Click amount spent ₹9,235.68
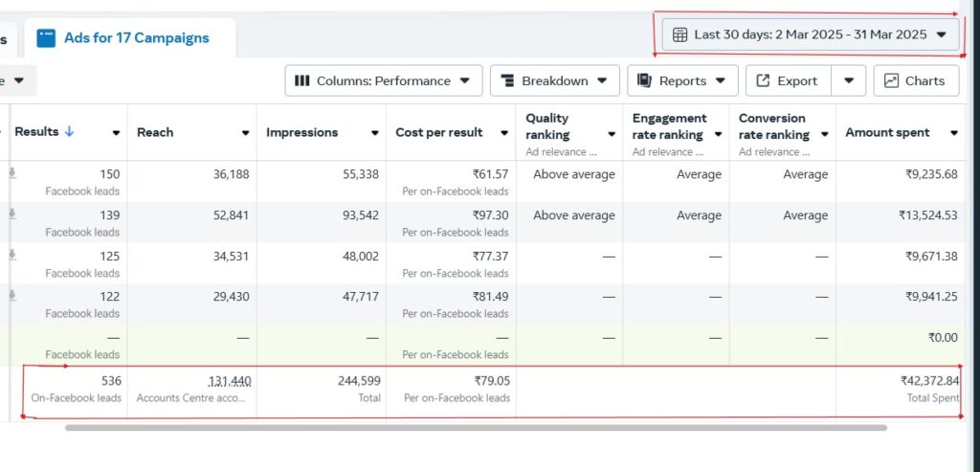The height and width of the screenshot is (472, 980). (931, 174)
